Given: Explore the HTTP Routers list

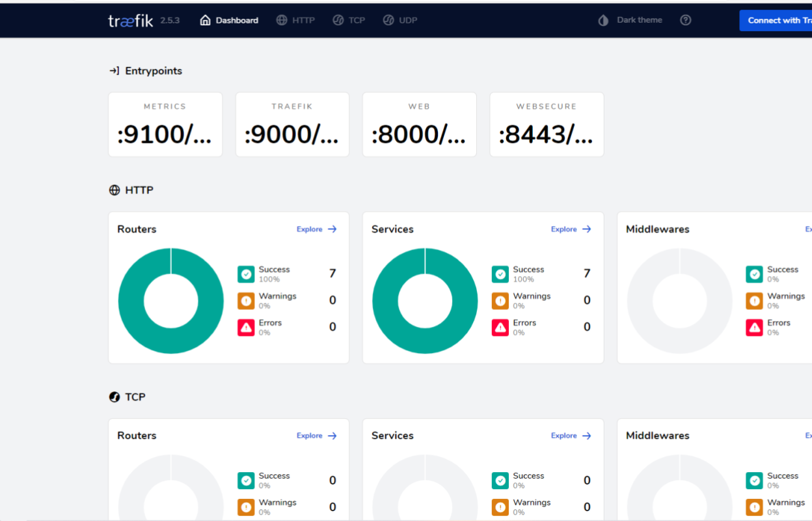Looking at the screenshot, I should coord(316,229).
